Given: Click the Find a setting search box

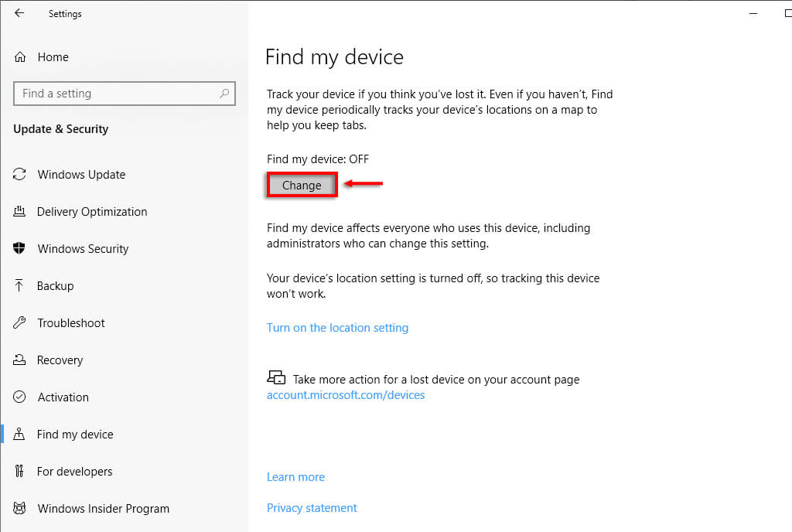Looking at the screenshot, I should point(116,94).
